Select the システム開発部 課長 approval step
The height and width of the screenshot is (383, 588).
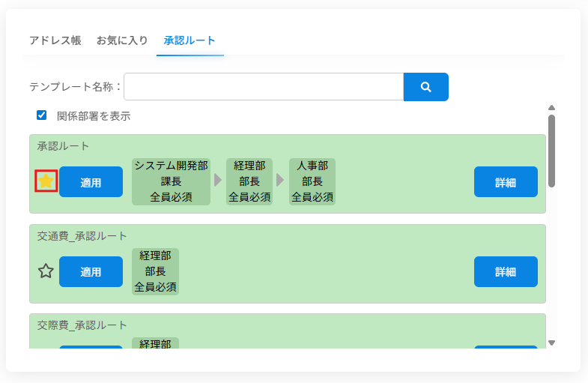click(171, 181)
